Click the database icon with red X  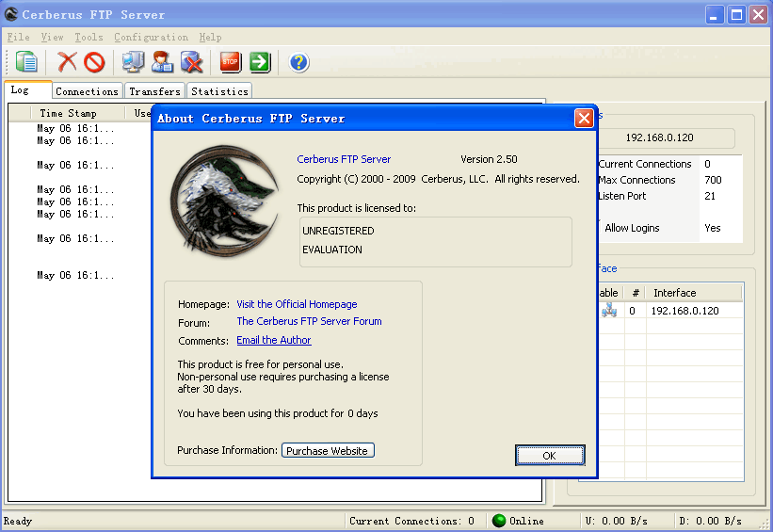pyautogui.click(x=191, y=62)
